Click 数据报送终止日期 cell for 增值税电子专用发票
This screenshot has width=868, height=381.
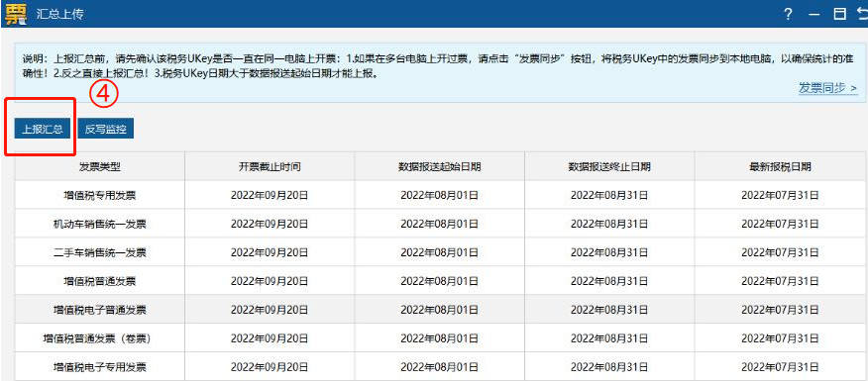pyautogui.click(x=609, y=366)
